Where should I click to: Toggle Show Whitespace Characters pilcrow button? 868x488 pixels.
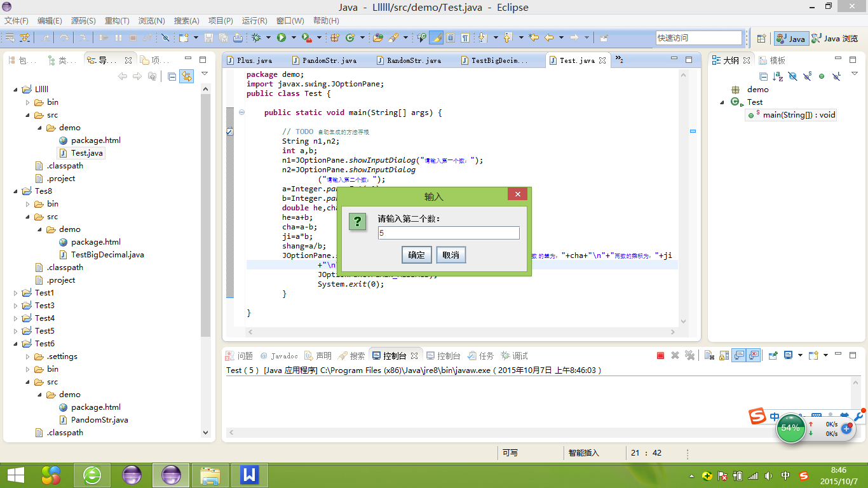tap(465, 37)
